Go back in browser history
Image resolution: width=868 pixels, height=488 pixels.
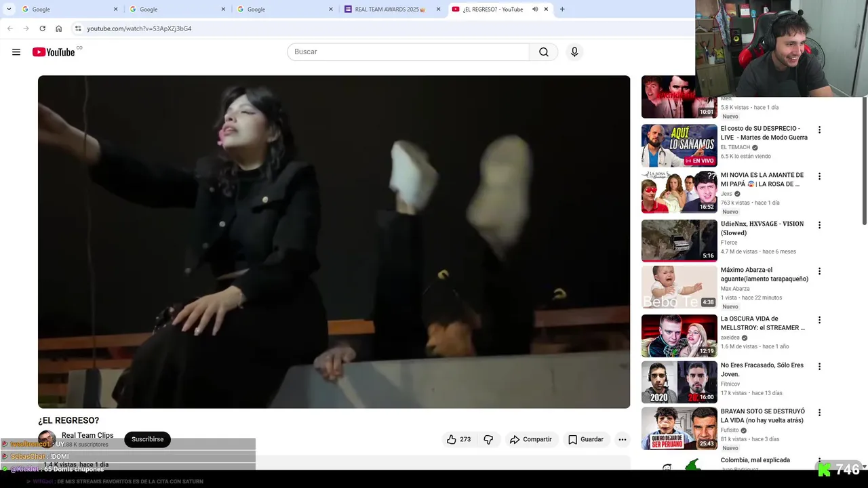click(9, 28)
